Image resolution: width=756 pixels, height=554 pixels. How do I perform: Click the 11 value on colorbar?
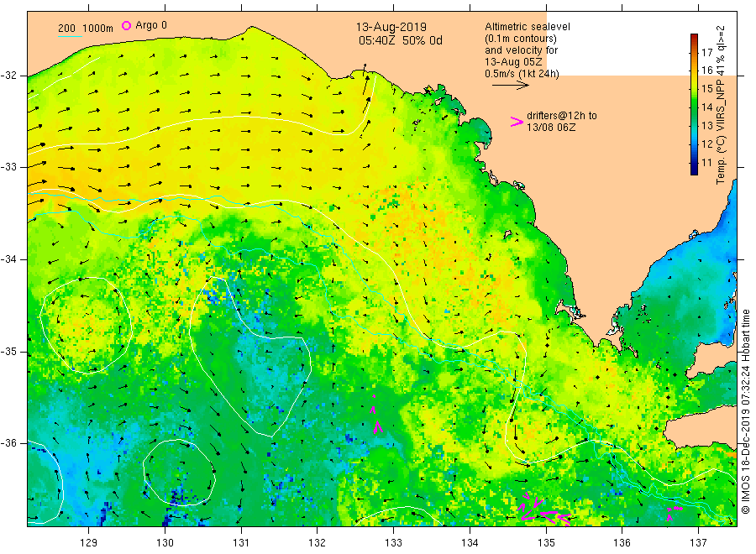706,162
